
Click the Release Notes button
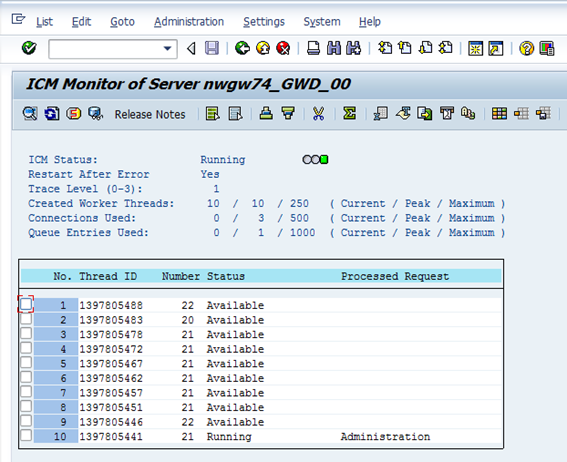click(x=150, y=114)
